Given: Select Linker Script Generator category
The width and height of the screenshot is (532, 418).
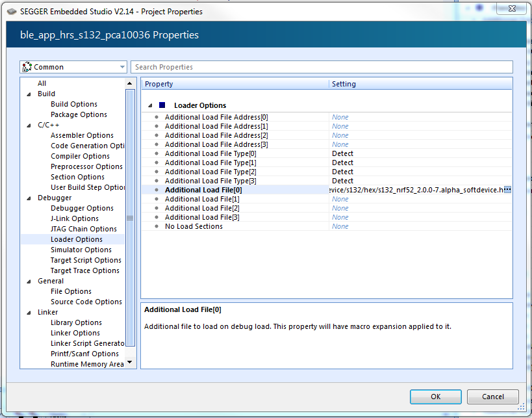Looking at the screenshot, I should [x=88, y=343].
